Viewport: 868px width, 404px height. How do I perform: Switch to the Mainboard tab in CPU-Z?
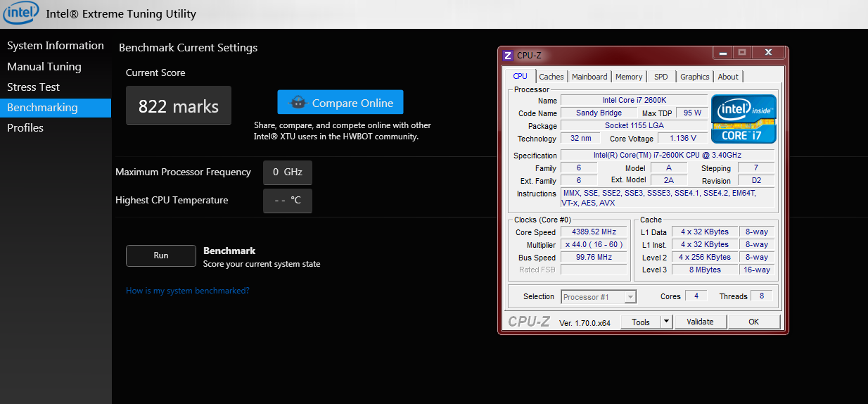[589, 77]
